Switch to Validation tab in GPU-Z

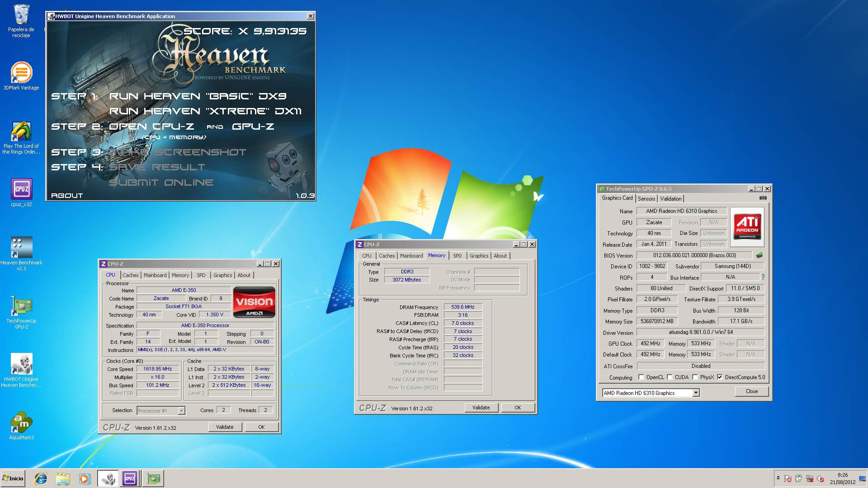(x=670, y=199)
